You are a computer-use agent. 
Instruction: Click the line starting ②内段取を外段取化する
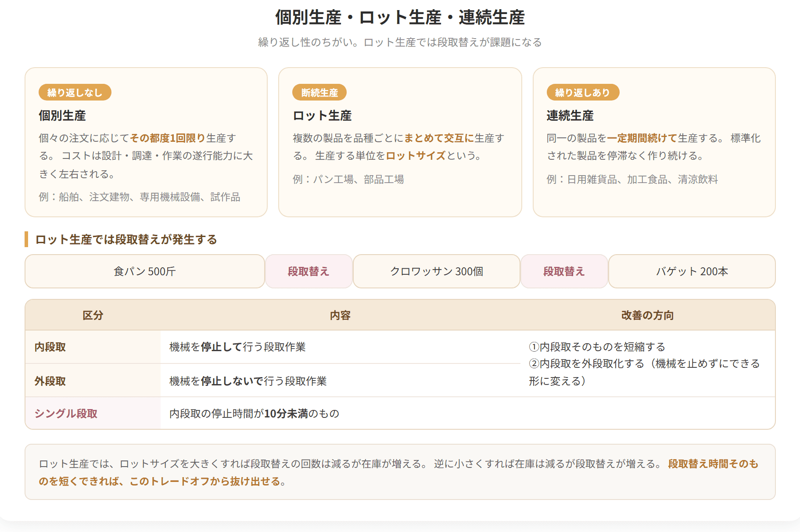[x=644, y=373]
